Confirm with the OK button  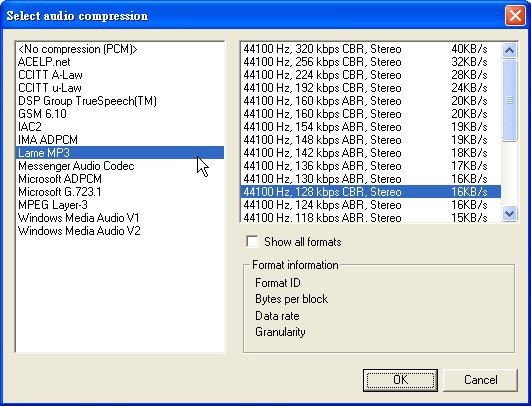pyautogui.click(x=400, y=380)
